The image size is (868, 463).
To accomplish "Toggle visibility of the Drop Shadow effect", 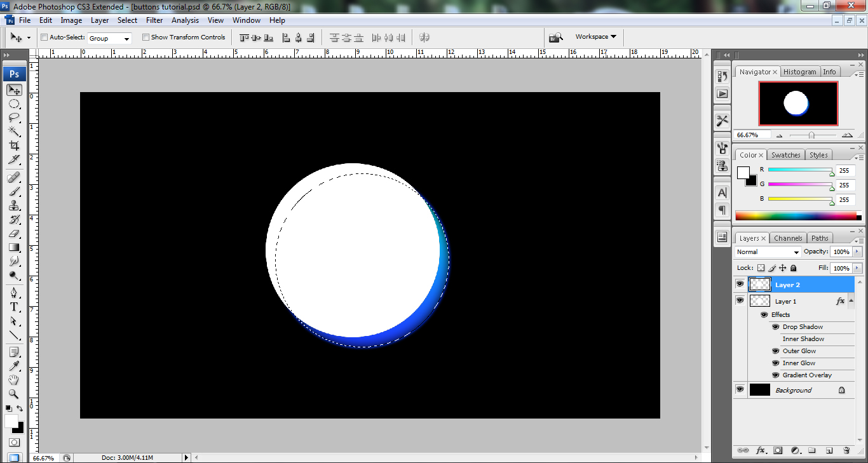I will 775,326.
